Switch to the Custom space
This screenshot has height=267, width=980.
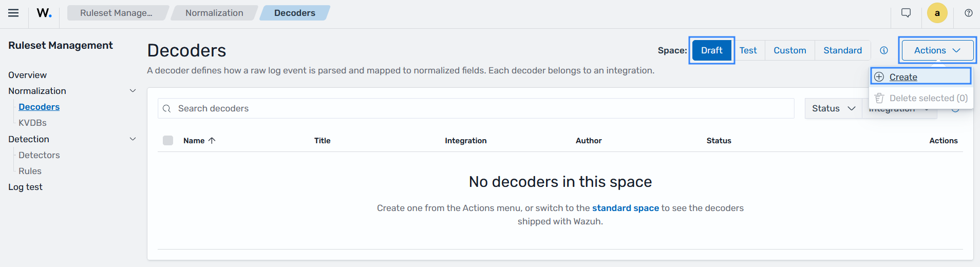click(x=790, y=50)
